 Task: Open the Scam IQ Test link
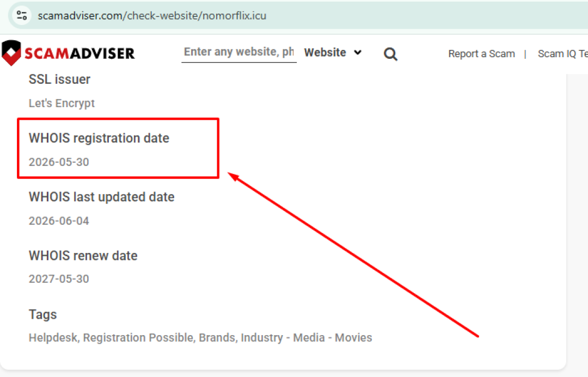(x=562, y=54)
